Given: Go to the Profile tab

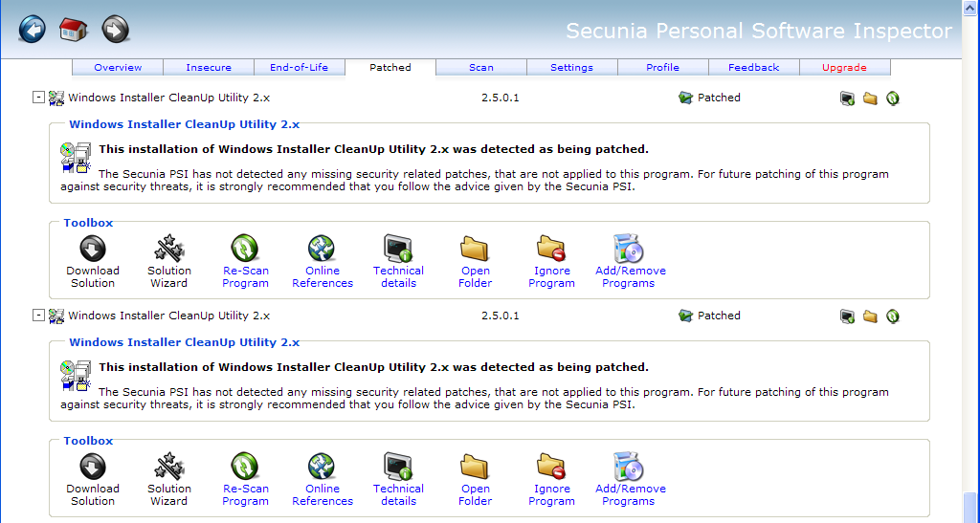Looking at the screenshot, I should [662, 67].
